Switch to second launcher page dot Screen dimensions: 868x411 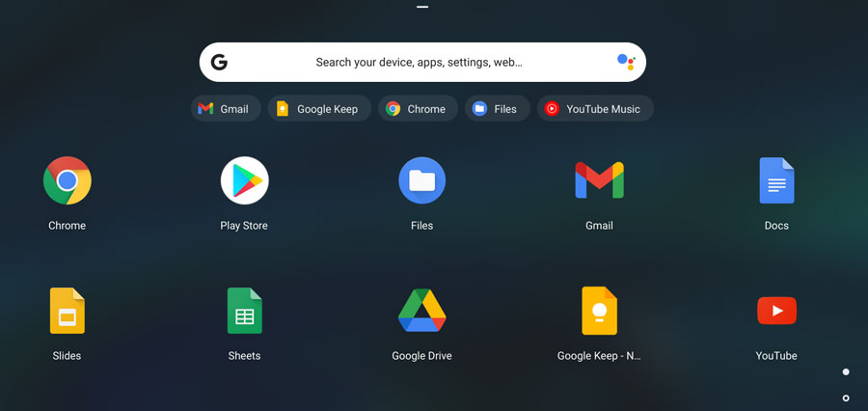tap(846, 397)
